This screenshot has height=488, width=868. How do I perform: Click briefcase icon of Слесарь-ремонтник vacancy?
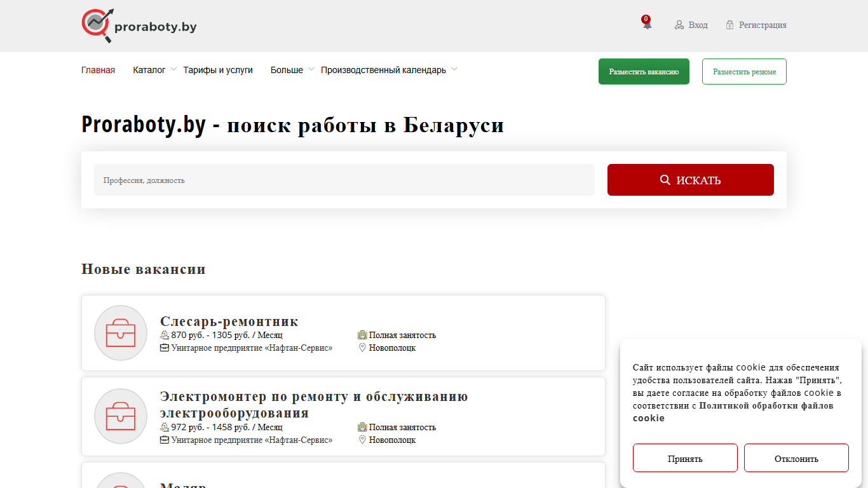click(121, 333)
